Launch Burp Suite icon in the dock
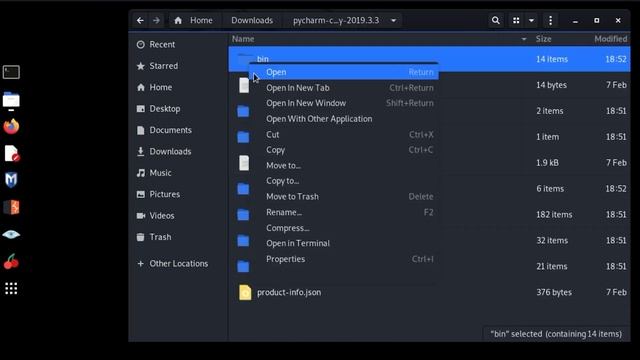The height and width of the screenshot is (360, 640). pyautogui.click(x=11, y=207)
